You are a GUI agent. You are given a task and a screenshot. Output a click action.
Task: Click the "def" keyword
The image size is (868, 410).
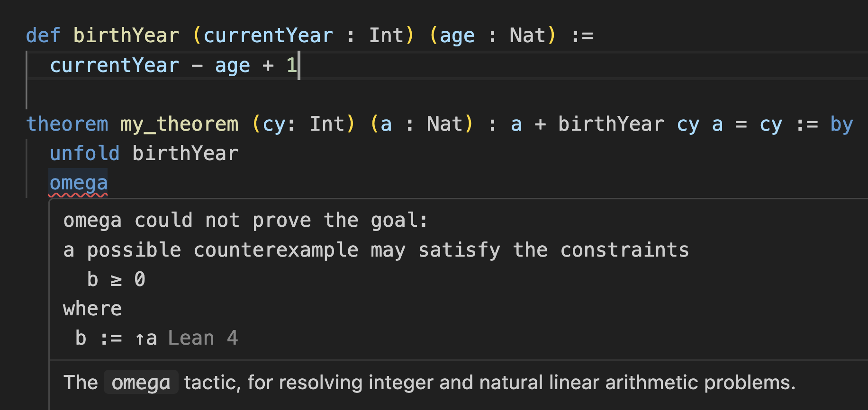pyautogui.click(x=43, y=36)
